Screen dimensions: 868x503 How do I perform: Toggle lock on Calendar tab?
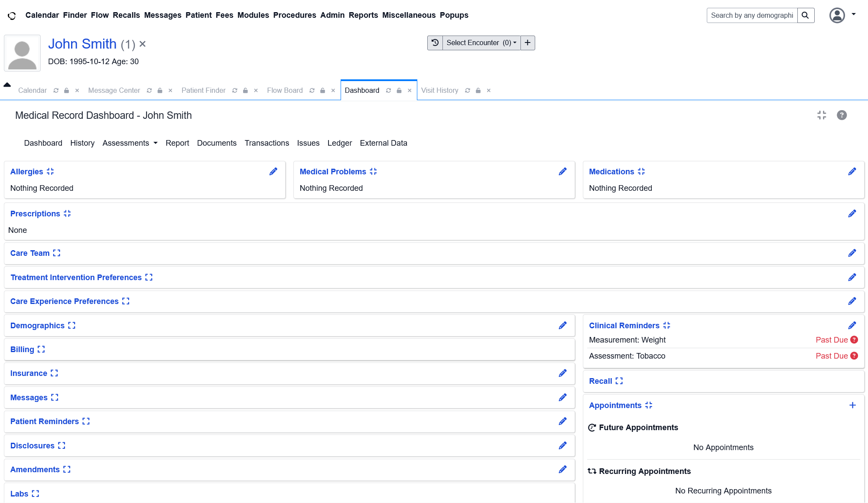[x=66, y=91]
